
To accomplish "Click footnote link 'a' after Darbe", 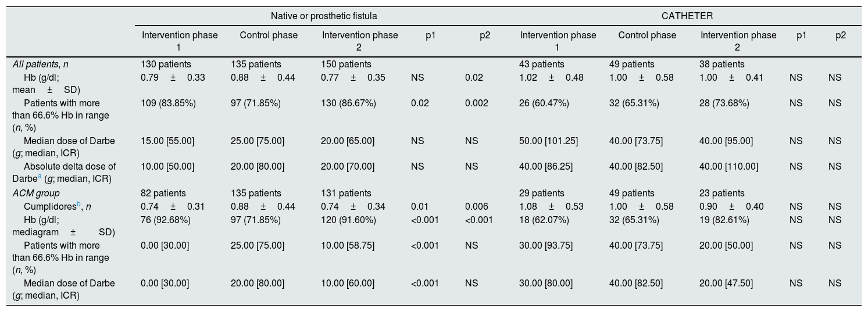I will 38,178.
